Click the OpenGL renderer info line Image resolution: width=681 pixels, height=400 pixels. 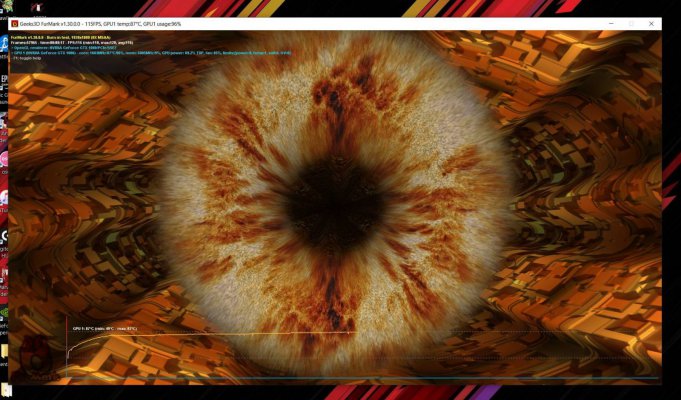pyautogui.click(x=62, y=48)
